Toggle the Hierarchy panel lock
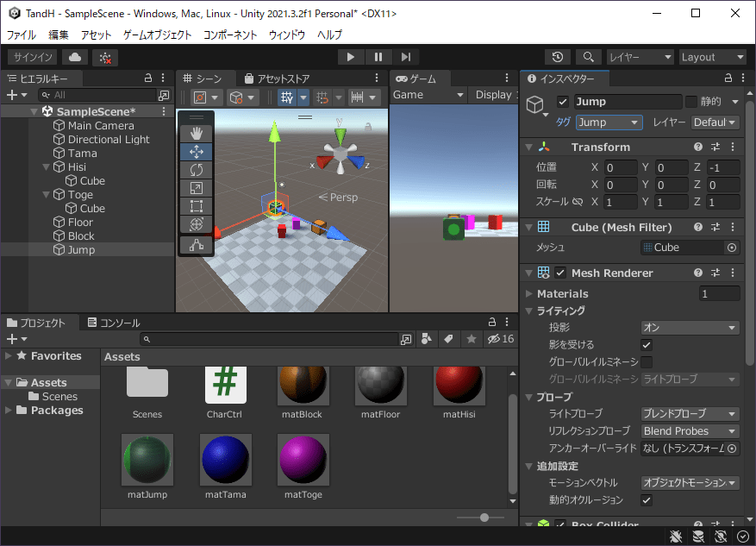The height and width of the screenshot is (546, 756). [x=148, y=78]
